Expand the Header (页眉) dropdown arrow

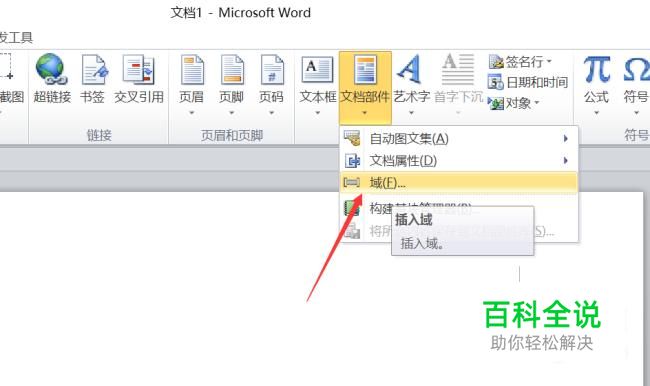tap(192, 113)
